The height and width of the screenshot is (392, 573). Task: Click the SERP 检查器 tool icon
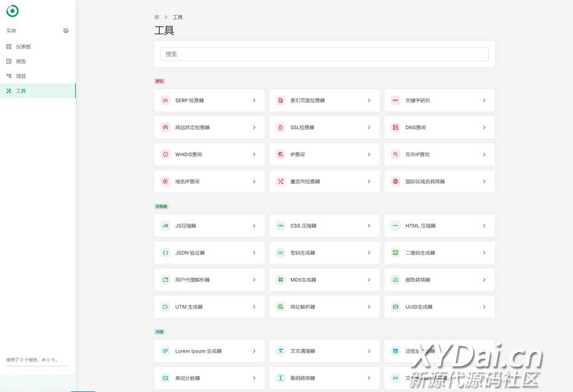coord(166,101)
